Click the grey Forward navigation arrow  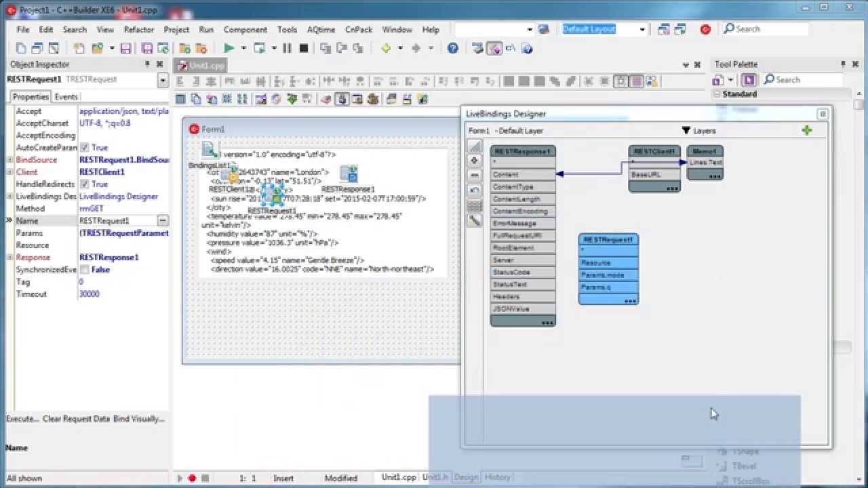[x=416, y=48]
